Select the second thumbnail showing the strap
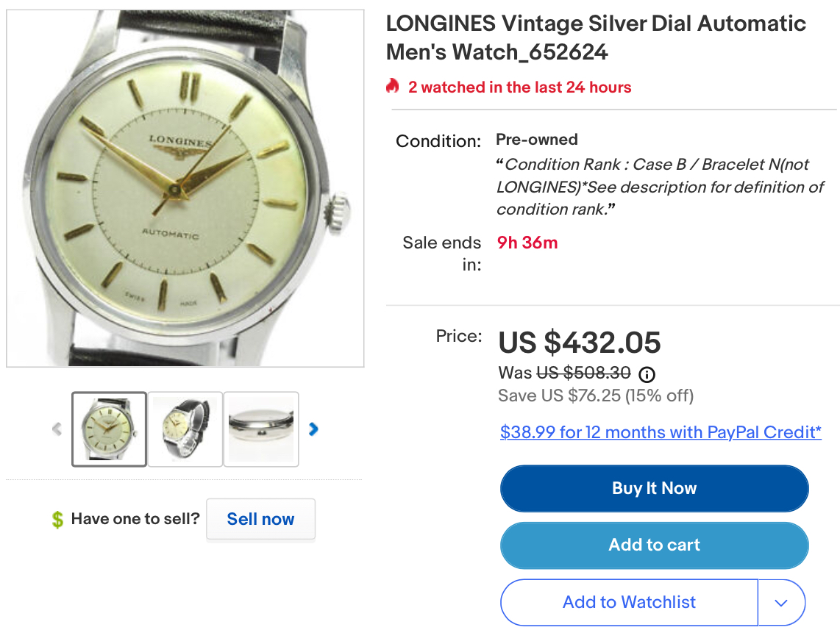Viewport: 840px width, 630px height. tap(185, 429)
